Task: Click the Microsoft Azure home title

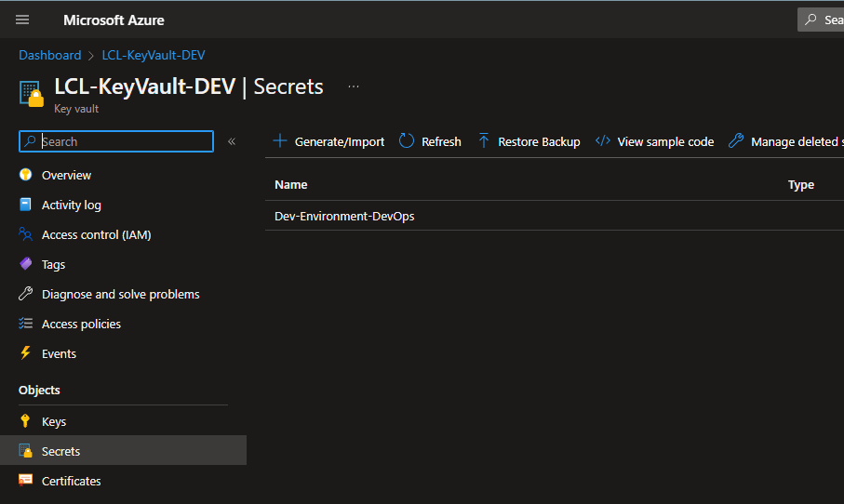Action: coord(114,20)
